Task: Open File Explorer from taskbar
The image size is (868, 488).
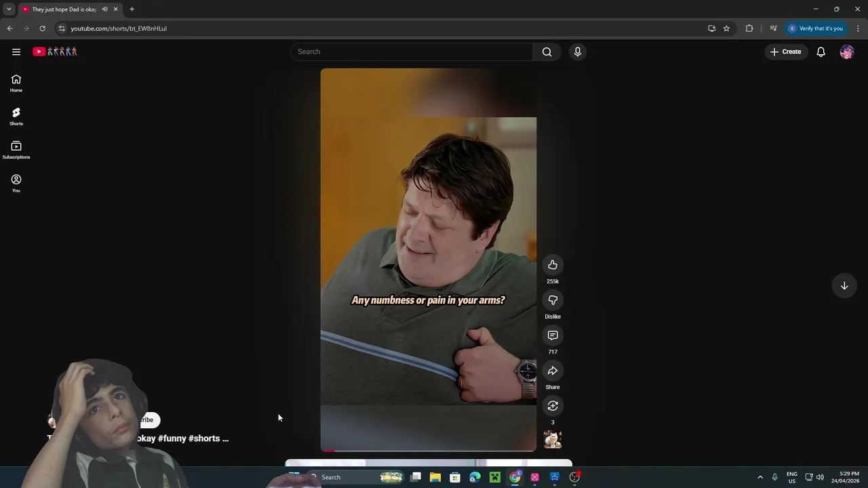Action: click(x=435, y=477)
